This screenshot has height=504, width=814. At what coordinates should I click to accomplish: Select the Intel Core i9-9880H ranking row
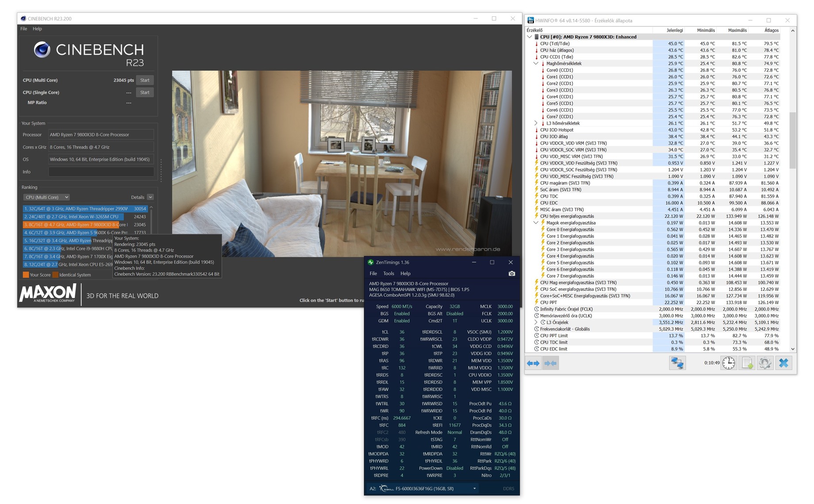pos(68,248)
